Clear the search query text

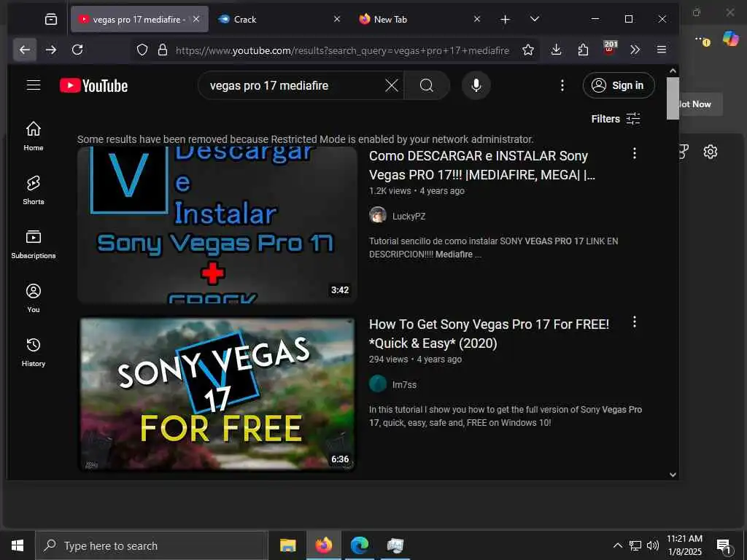tap(392, 86)
